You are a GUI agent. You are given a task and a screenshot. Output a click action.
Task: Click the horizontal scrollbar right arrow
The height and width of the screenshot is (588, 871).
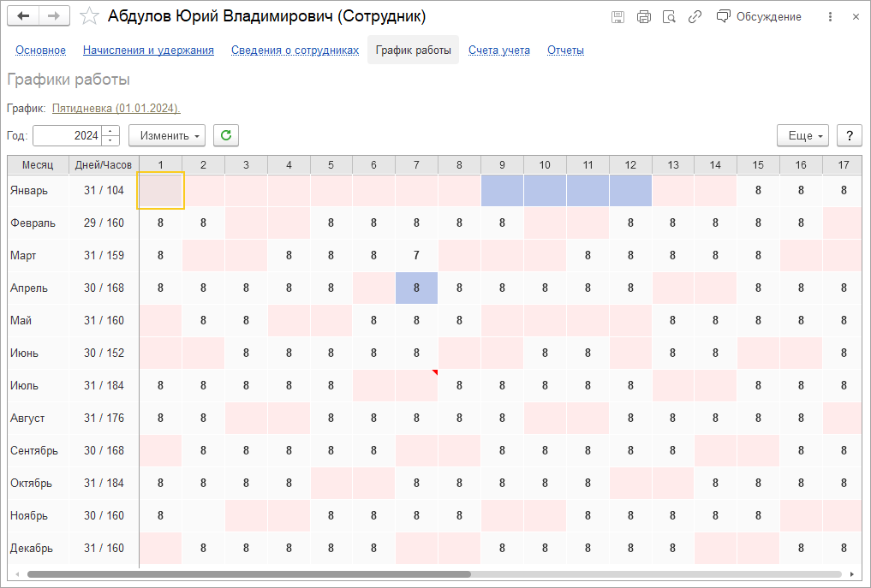[x=851, y=574]
